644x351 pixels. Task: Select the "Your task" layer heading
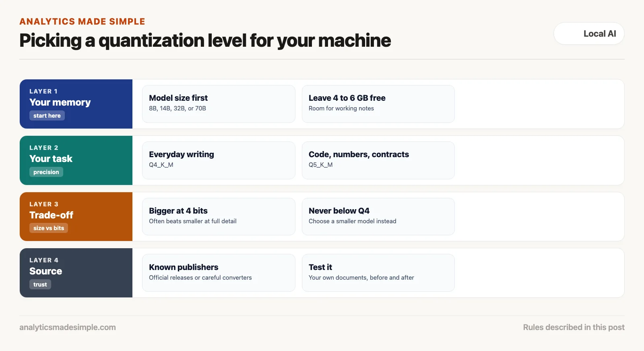coord(51,159)
